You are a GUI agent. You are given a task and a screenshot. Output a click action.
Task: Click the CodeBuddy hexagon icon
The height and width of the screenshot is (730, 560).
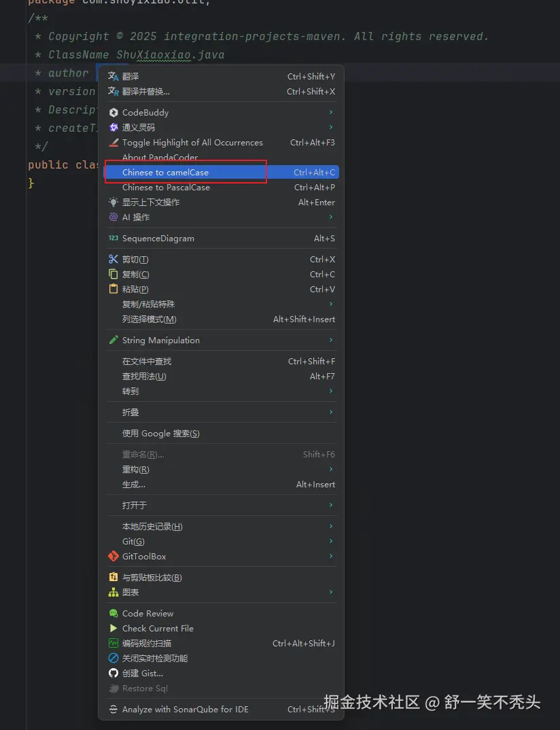[x=113, y=113]
